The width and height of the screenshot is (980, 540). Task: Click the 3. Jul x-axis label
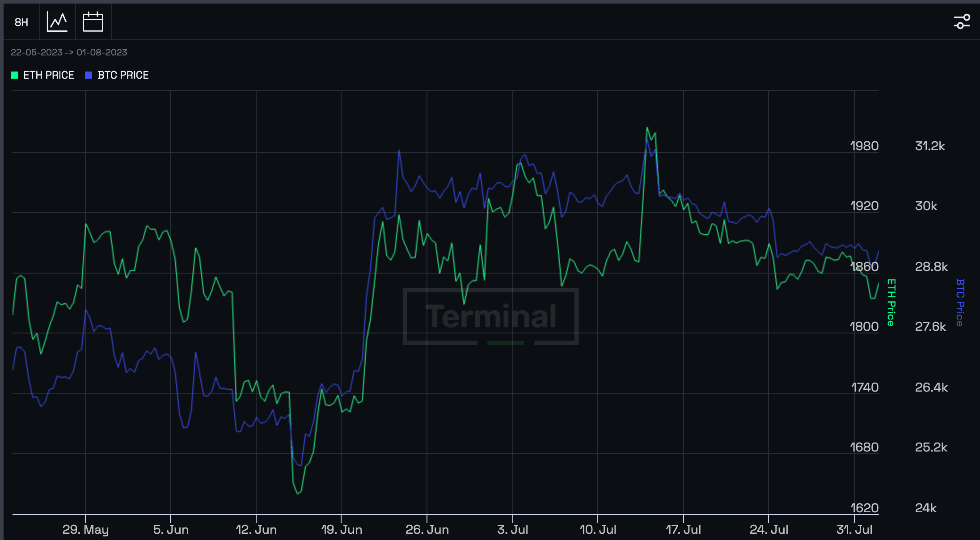click(513, 530)
